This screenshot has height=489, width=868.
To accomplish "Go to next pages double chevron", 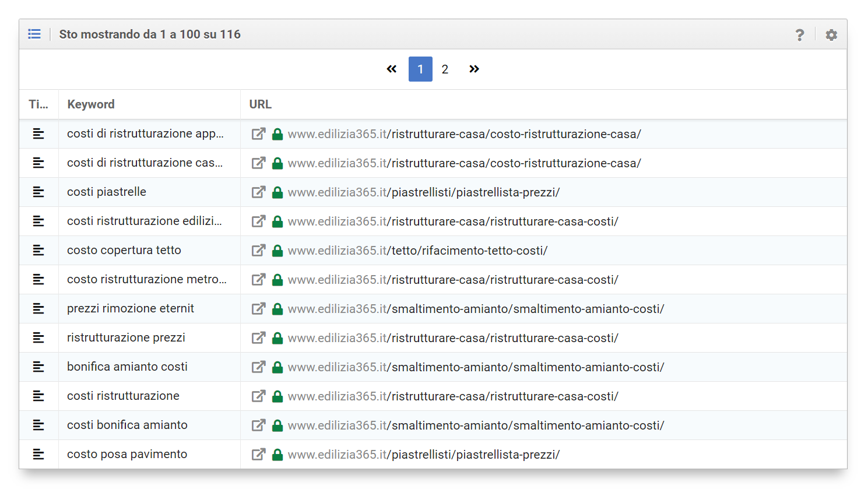I will click(474, 69).
